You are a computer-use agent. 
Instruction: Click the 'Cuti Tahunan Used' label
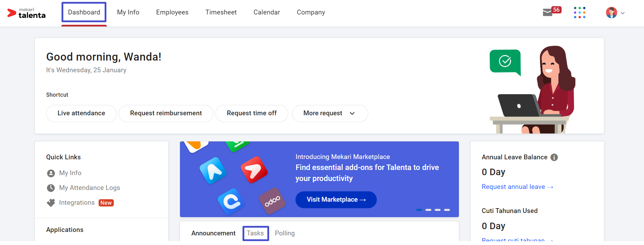click(x=510, y=211)
